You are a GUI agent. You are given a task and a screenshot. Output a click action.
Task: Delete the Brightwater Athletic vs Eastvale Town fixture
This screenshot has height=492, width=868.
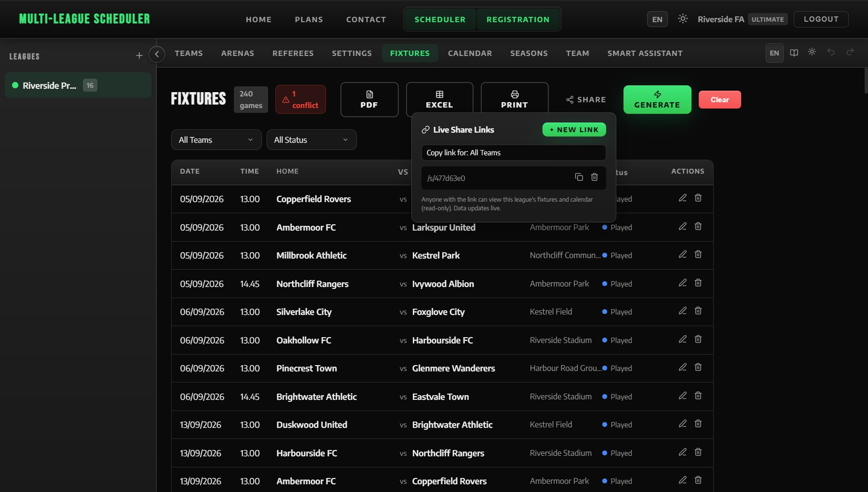(698, 396)
